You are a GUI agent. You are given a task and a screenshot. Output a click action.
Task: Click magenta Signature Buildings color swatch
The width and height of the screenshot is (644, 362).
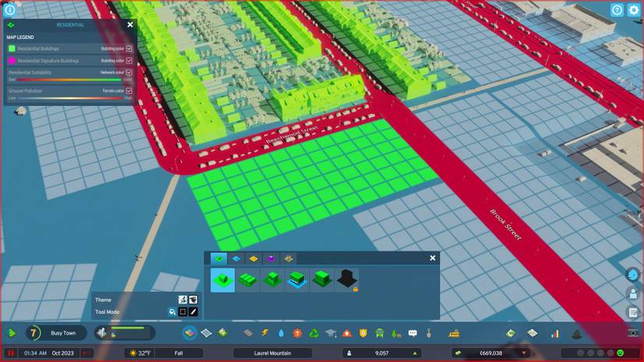click(x=12, y=60)
